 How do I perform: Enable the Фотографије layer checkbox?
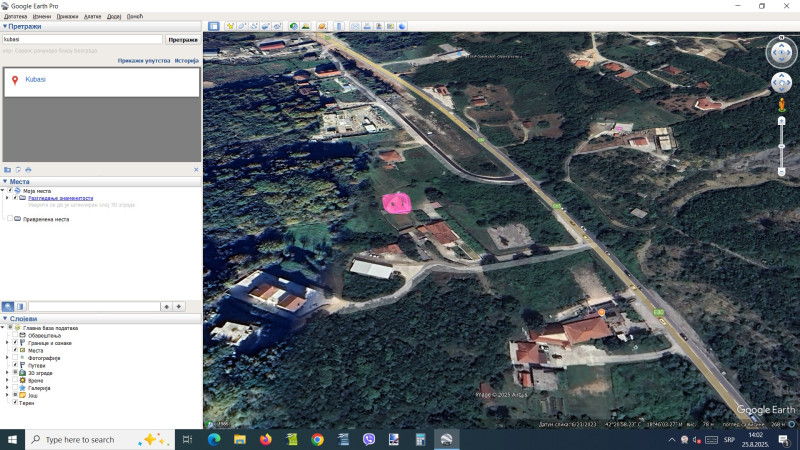15,357
